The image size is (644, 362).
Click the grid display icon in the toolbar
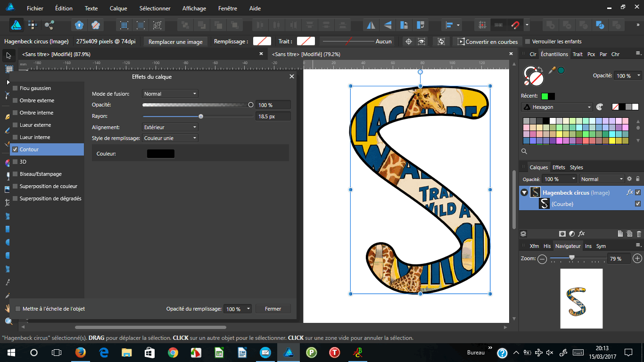[482, 25]
